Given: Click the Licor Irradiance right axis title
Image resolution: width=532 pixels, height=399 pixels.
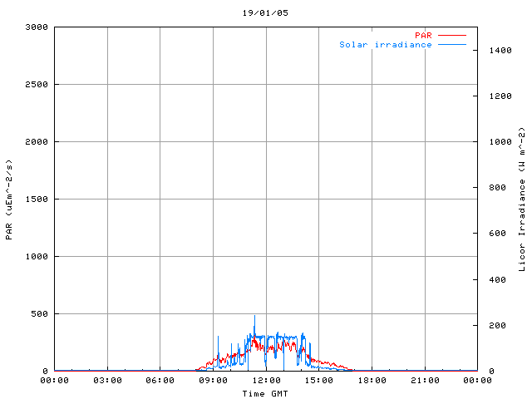Looking at the screenshot, I should click(522, 199).
